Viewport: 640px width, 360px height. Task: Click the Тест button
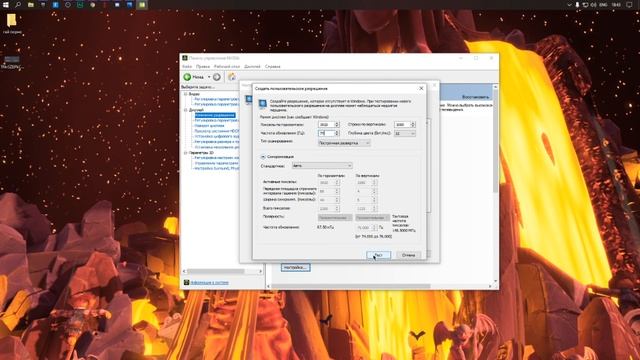[x=378, y=255]
